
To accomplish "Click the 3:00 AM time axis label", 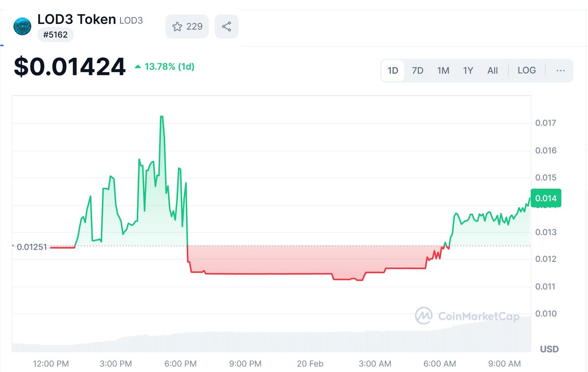I will (x=375, y=364).
